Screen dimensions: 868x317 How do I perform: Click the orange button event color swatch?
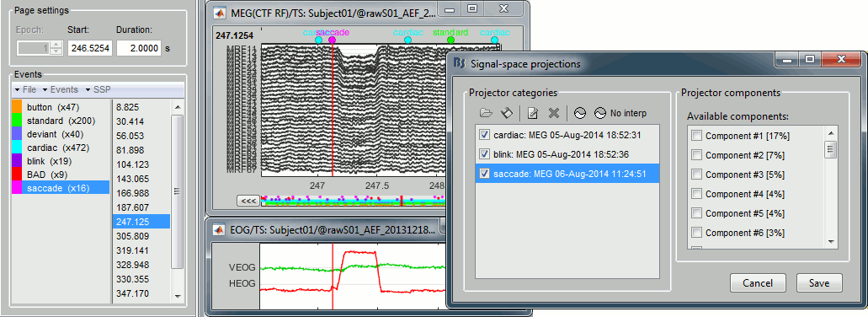tap(17, 107)
